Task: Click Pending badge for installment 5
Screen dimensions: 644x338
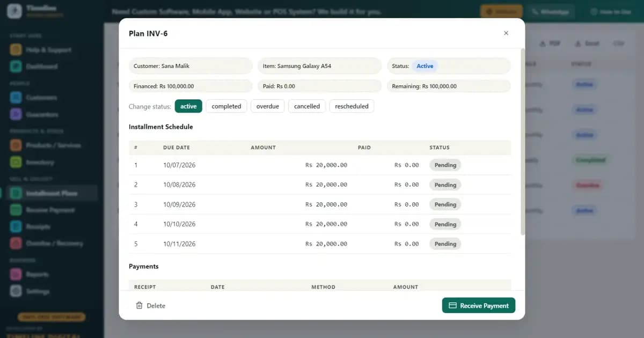Action: click(x=445, y=244)
